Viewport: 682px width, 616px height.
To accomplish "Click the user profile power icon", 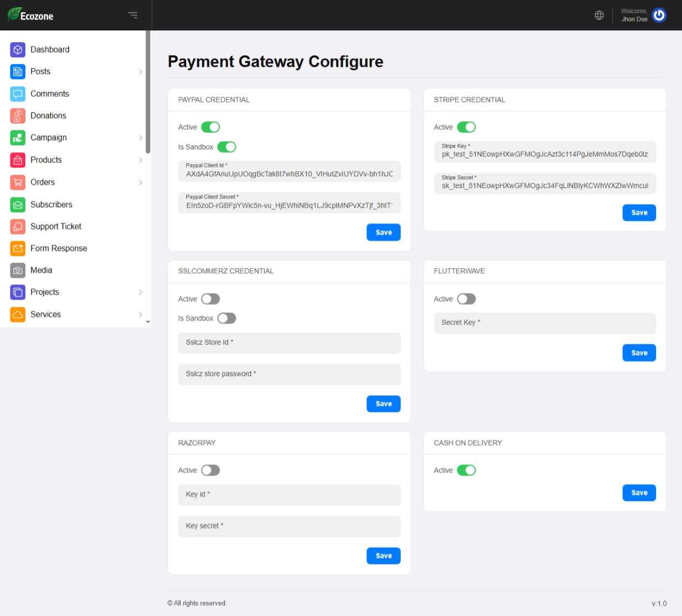I will click(659, 15).
